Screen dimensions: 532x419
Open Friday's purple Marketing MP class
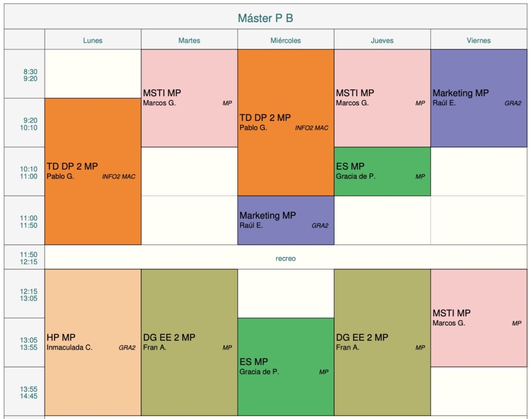click(x=478, y=98)
